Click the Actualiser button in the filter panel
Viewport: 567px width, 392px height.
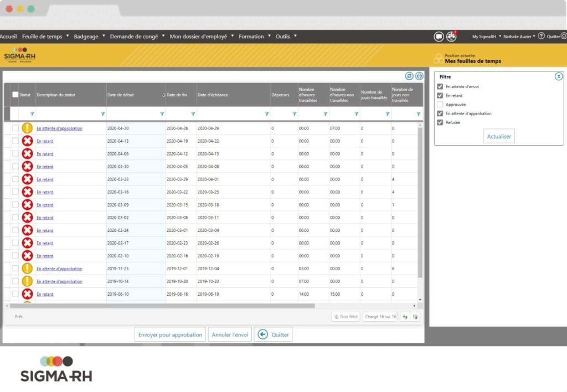[499, 136]
